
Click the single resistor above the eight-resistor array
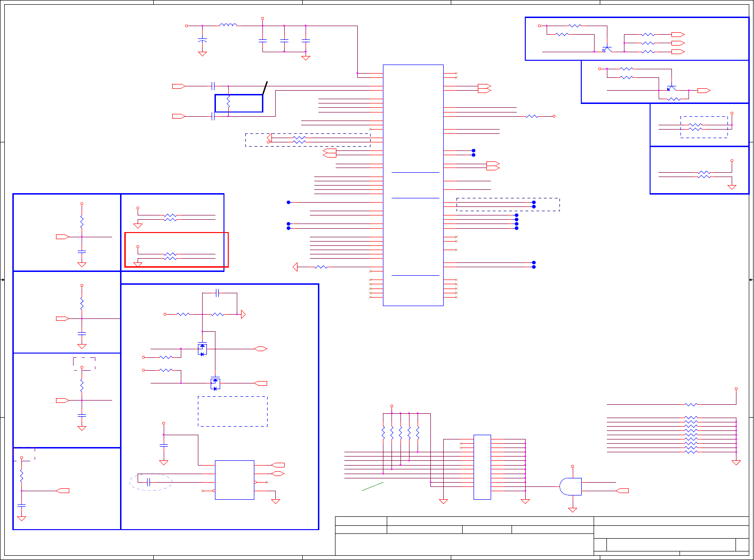coord(691,405)
